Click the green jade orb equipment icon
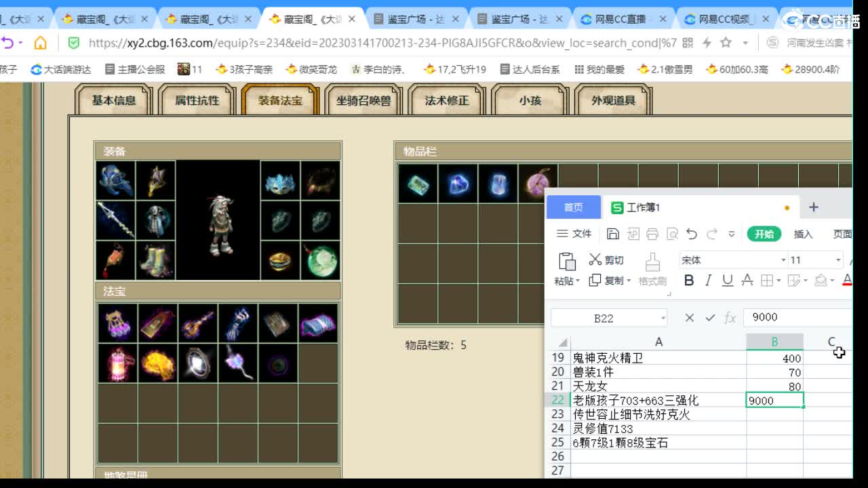The width and height of the screenshot is (868, 488). tap(320, 260)
